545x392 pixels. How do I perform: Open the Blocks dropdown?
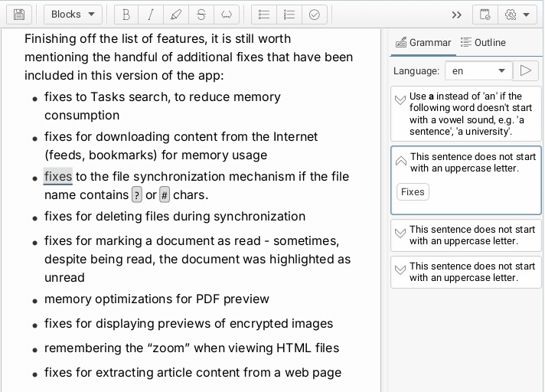(73, 15)
